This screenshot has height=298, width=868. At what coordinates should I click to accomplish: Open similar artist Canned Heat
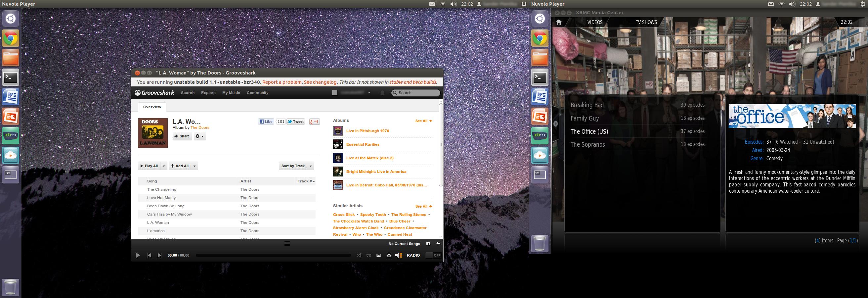point(400,234)
